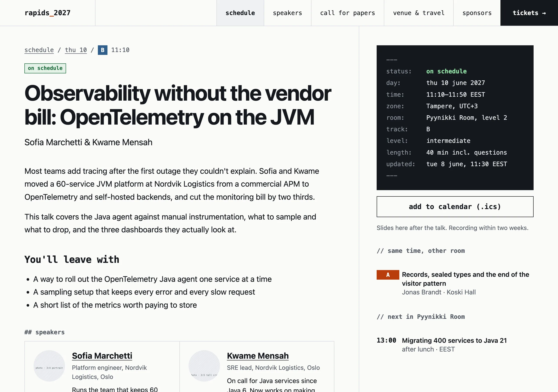
Task: Open Records, sealed types talk link
Action: pyautogui.click(x=465, y=279)
